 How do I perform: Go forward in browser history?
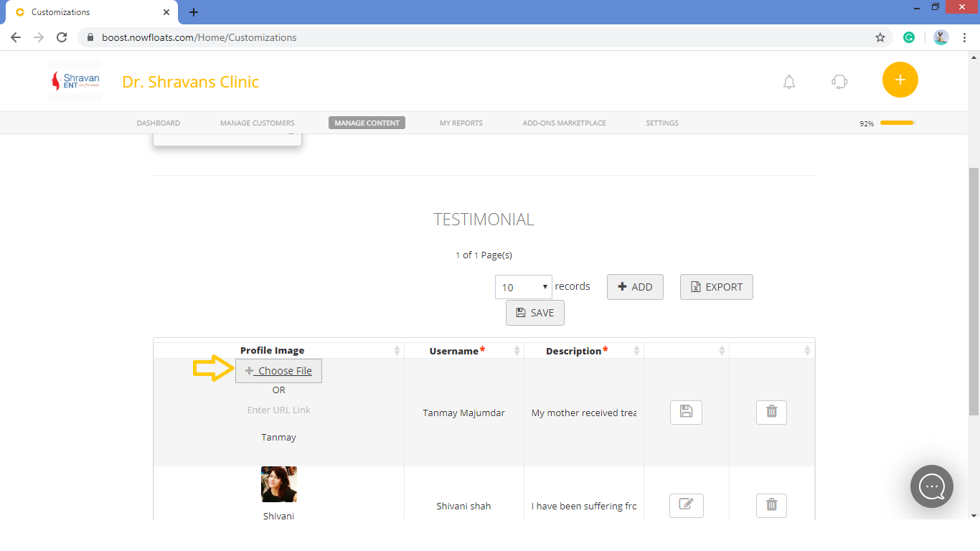[39, 37]
